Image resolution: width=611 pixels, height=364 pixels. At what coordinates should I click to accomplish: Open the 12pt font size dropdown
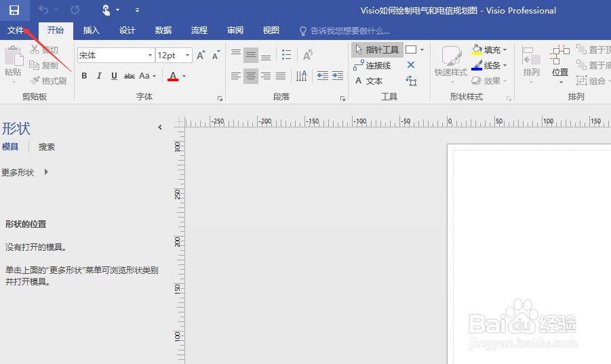click(187, 56)
